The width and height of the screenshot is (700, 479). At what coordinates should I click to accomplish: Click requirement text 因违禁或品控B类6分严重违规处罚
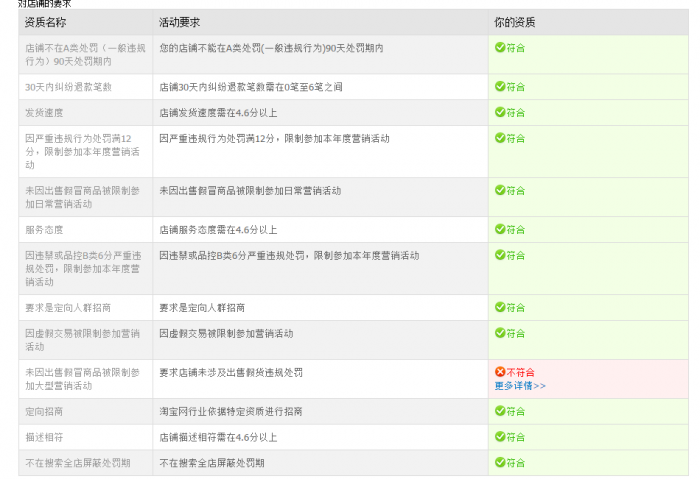tap(289, 256)
